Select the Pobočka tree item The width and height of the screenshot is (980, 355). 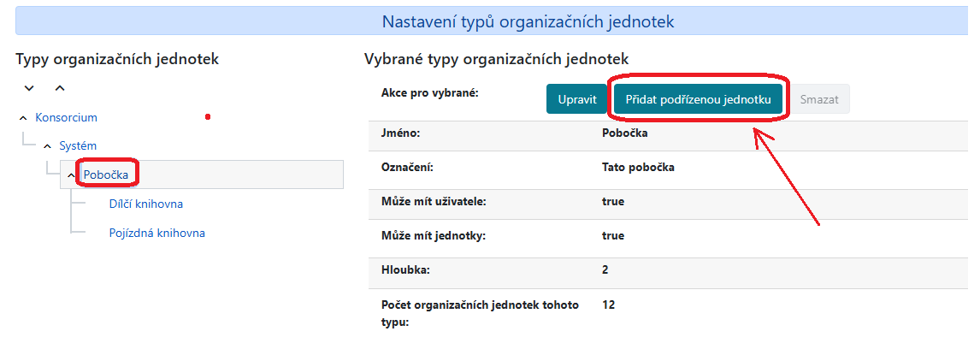(x=106, y=175)
